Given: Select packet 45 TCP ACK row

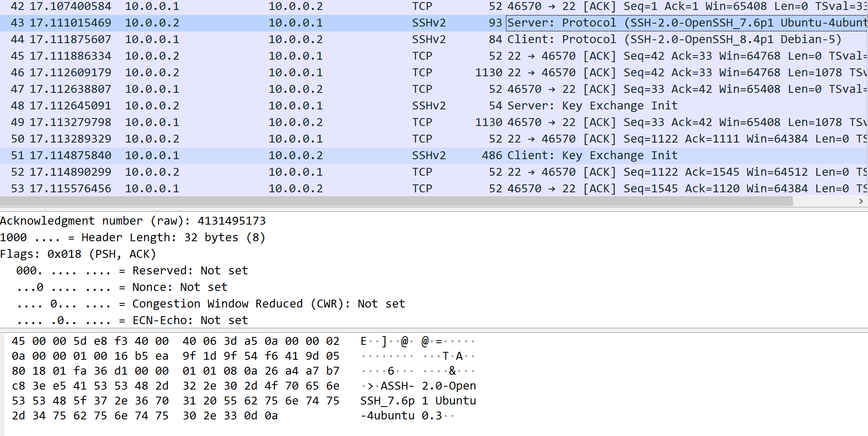Looking at the screenshot, I should pyautogui.click(x=434, y=56).
